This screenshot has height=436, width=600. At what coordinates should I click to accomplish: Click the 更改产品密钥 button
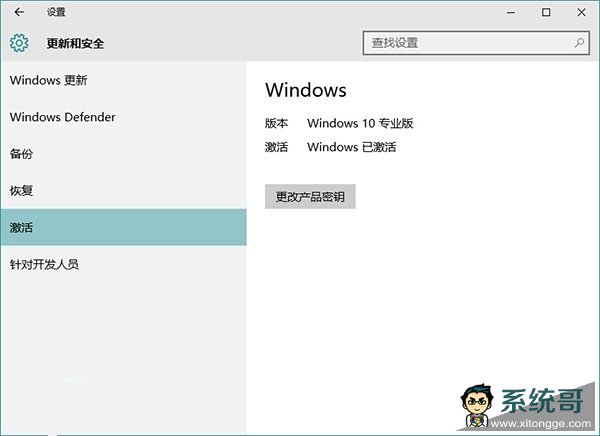pos(310,197)
